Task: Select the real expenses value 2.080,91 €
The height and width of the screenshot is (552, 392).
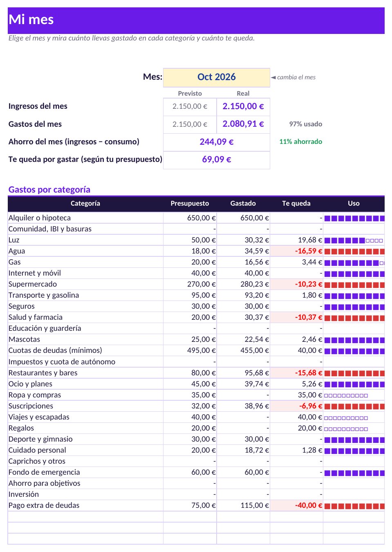Action: click(x=243, y=124)
